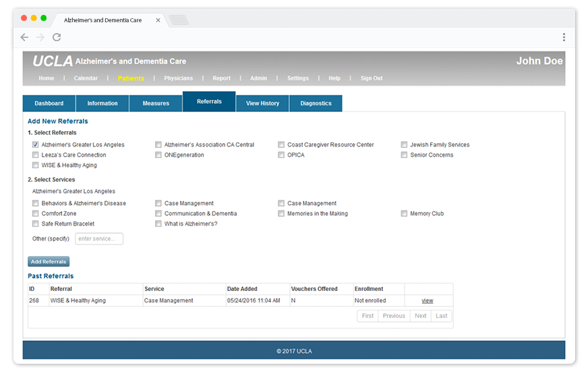
Task: Check OPICA referral box
Action: (281, 155)
